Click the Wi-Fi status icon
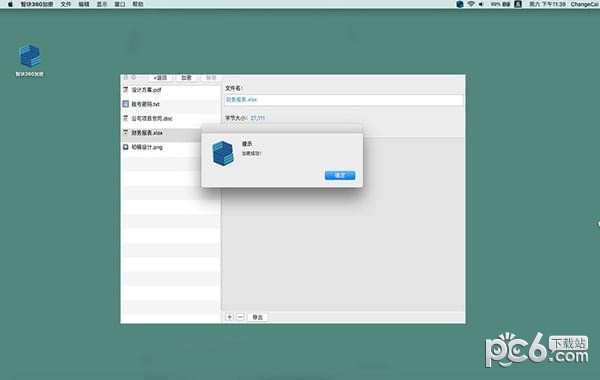 [471, 4]
